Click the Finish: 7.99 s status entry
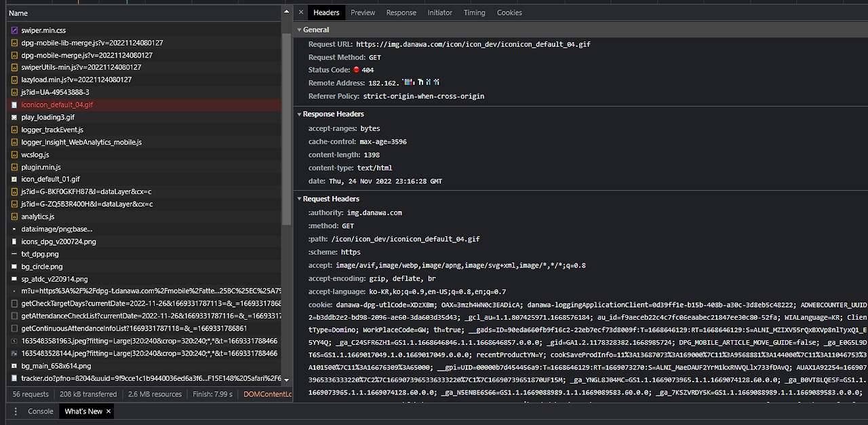Viewport: 868px width, 425px height. [212, 394]
